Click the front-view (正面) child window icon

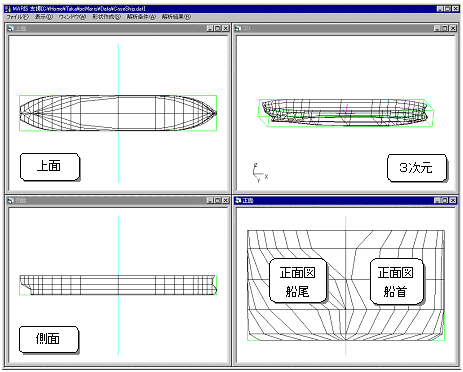tap(238, 200)
